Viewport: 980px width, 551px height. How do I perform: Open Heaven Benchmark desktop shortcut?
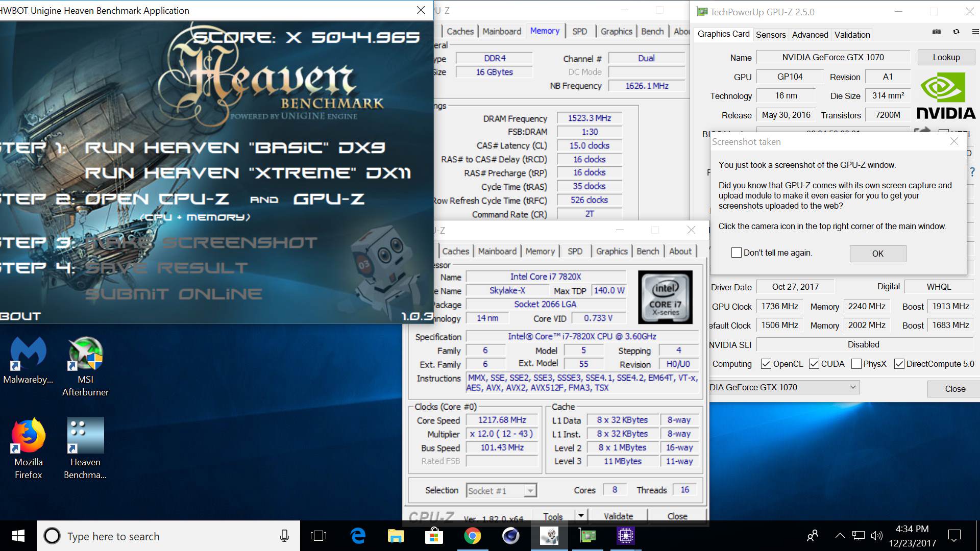pos(85,449)
